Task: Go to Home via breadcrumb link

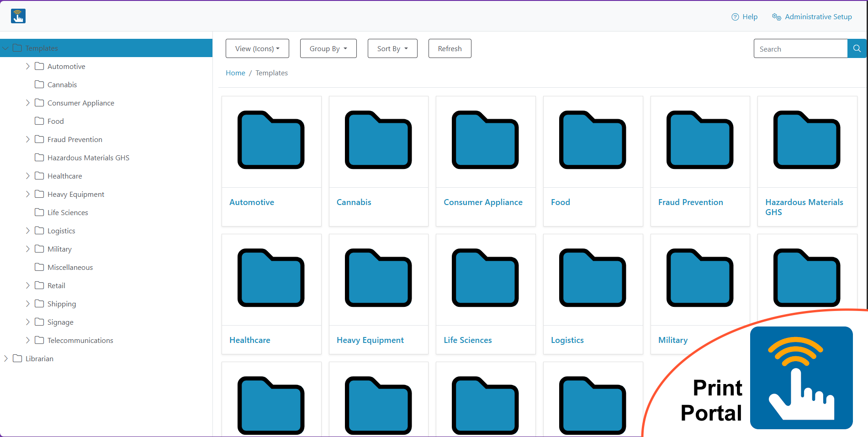Action: 235,73
